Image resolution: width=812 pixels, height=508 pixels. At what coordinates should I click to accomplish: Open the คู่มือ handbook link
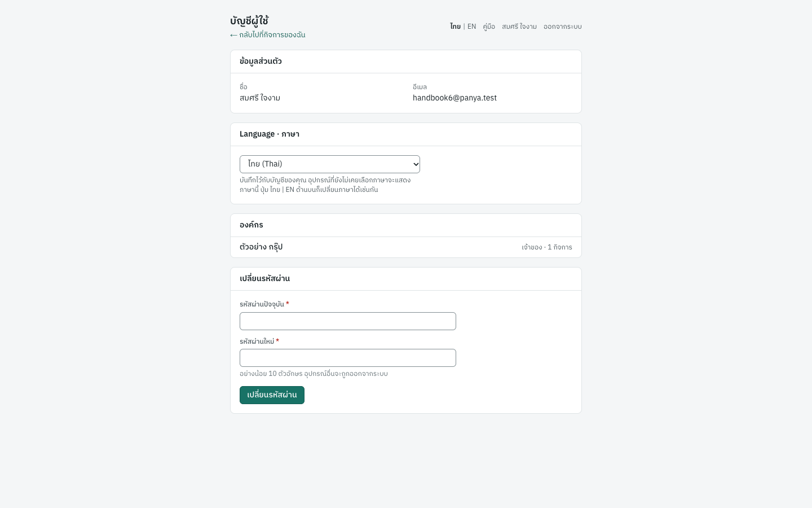[489, 27]
